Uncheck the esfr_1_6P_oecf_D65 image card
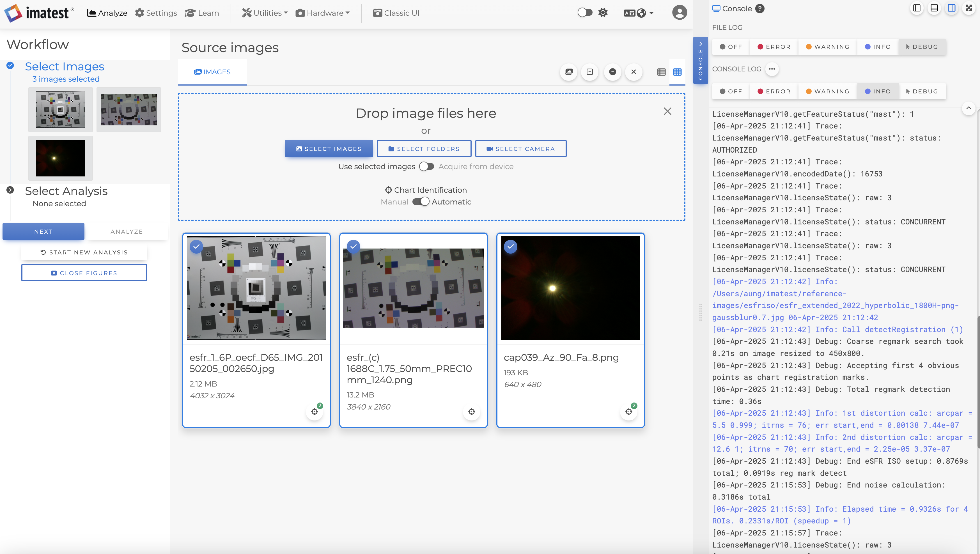Image resolution: width=980 pixels, height=554 pixels. coord(196,247)
